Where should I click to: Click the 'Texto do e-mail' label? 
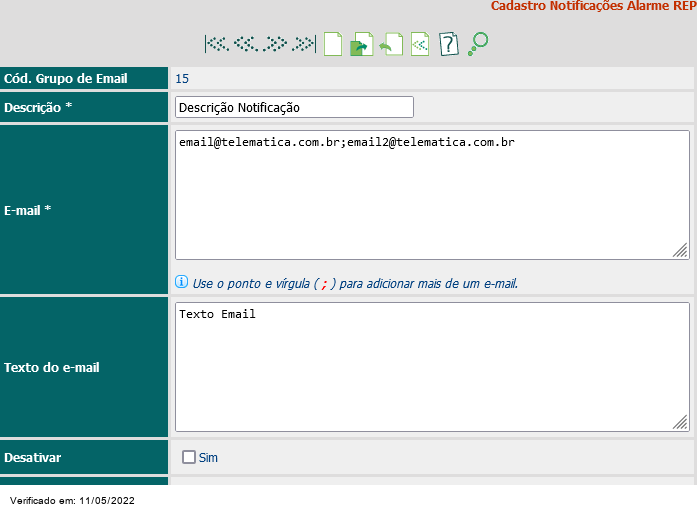(52, 367)
